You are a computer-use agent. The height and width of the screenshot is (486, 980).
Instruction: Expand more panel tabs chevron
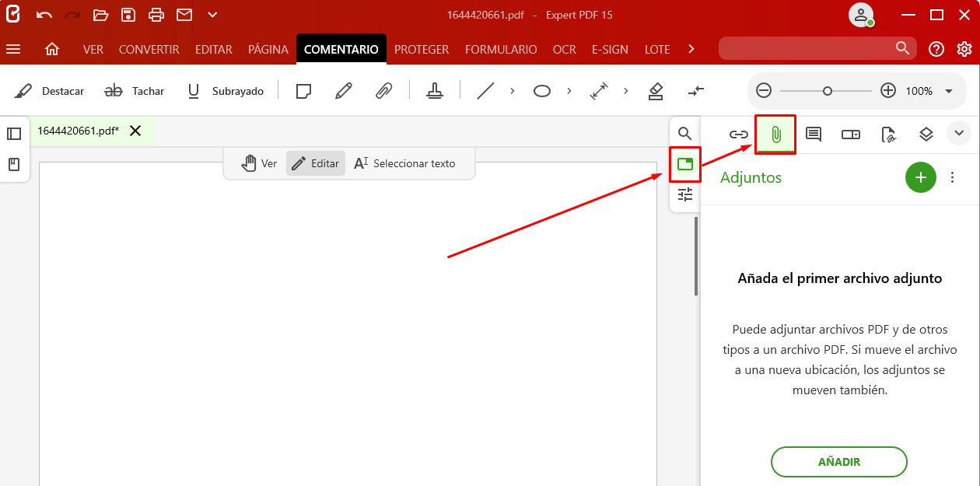point(959,133)
